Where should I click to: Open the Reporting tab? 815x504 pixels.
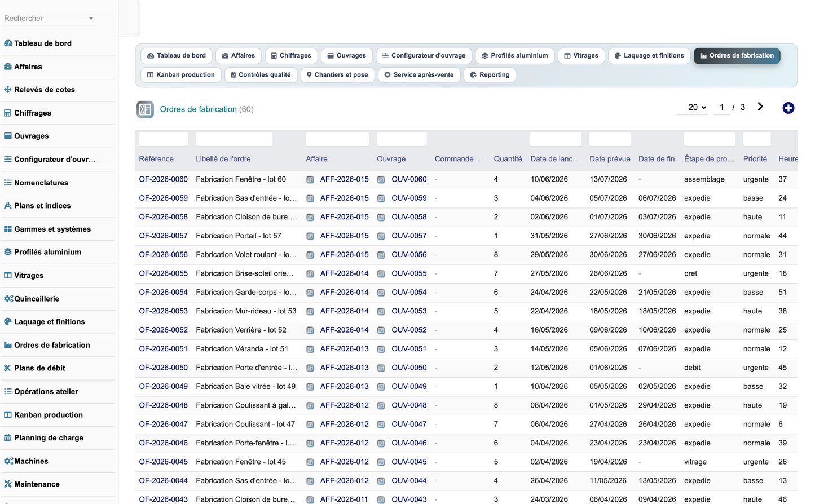point(490,75)
